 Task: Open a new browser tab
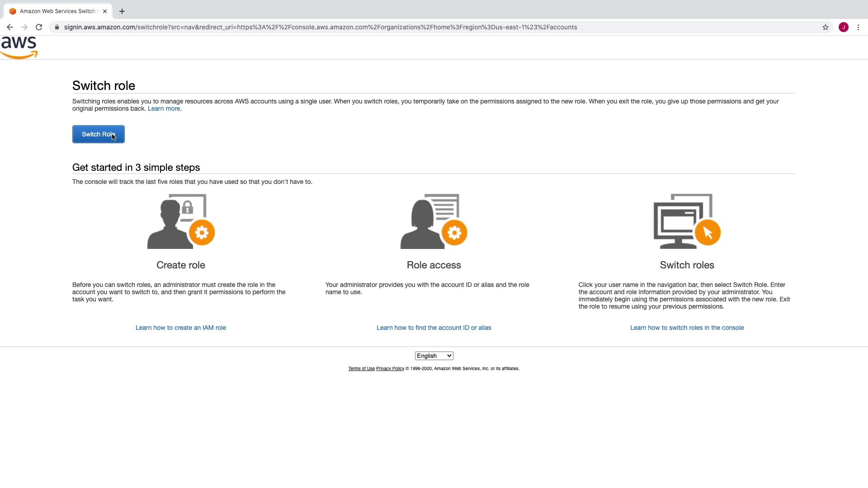tap(122, 11)
